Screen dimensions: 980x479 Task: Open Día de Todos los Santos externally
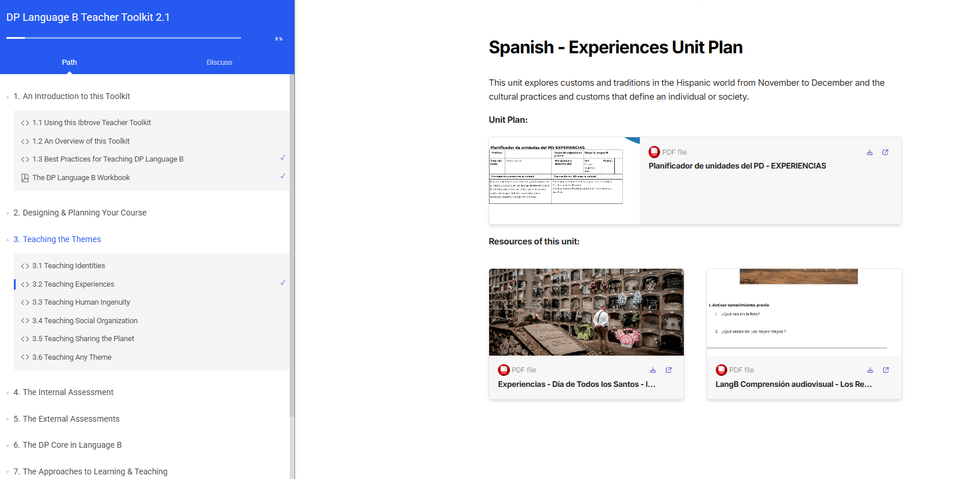[668, 370]
